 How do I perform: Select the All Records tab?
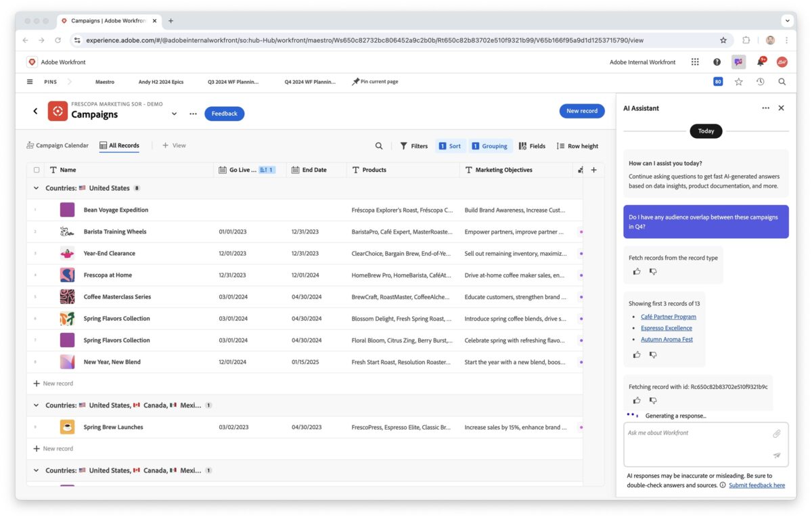point(119,145)
